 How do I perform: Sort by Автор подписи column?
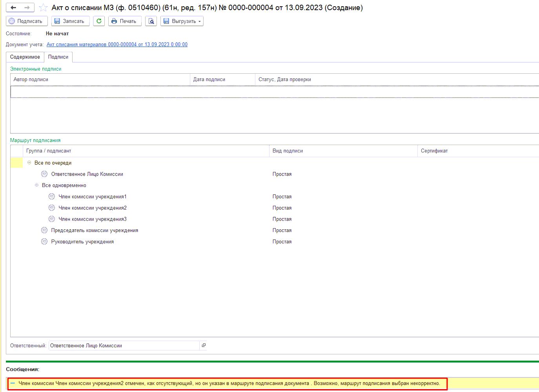pyautogui.click(x=100, y=80)
